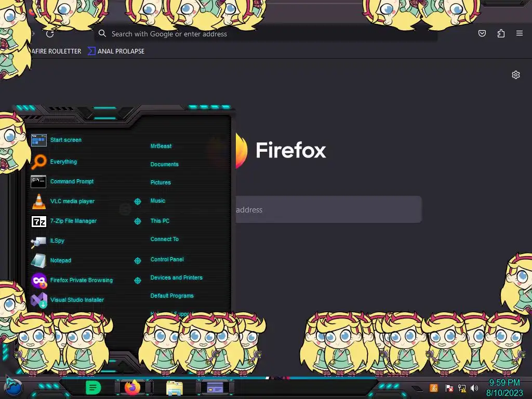Screen dimensions: 532x399
Task: Open Pictures in start menu
Action: coord(161,182)
